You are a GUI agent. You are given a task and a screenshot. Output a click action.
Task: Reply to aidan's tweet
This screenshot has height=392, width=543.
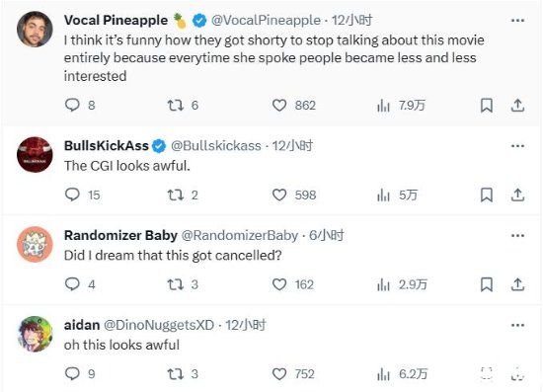pyautogui.click(x=72, y=373)
